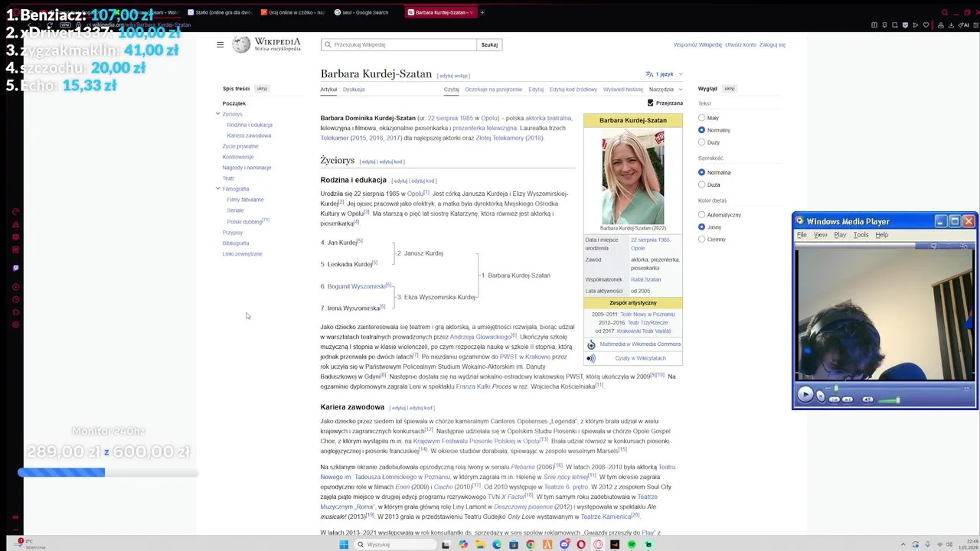The width and height of the screenshot is (980, 551).
Task: Open Teatr Nowy w Poznaniu link
Action: [x=647, y=315]
